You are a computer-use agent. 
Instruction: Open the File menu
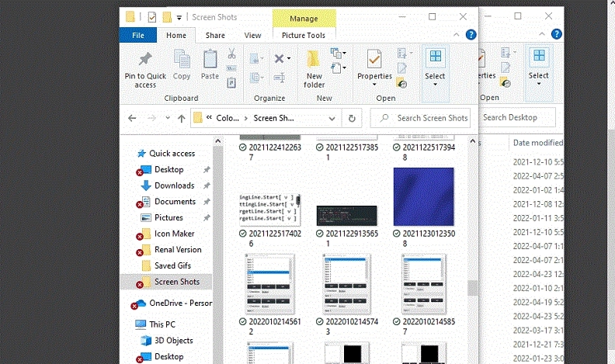click(138, 35)
